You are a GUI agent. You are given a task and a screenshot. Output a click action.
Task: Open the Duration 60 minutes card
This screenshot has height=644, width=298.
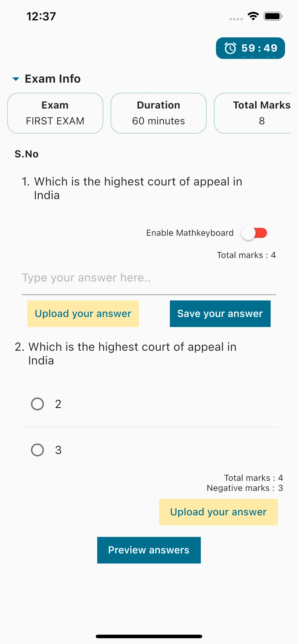(159, 113)
